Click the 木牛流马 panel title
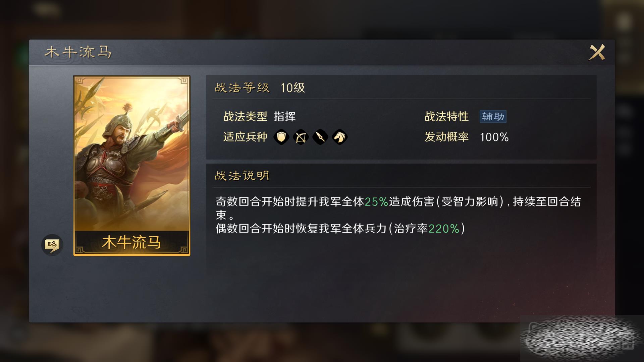Image resolution: width=644 pixels, height=362 pixels. [x=78, y=52]
